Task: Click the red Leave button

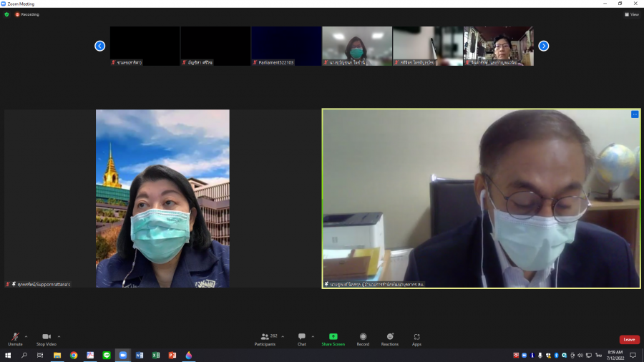Action: click(x=629, y=339)
